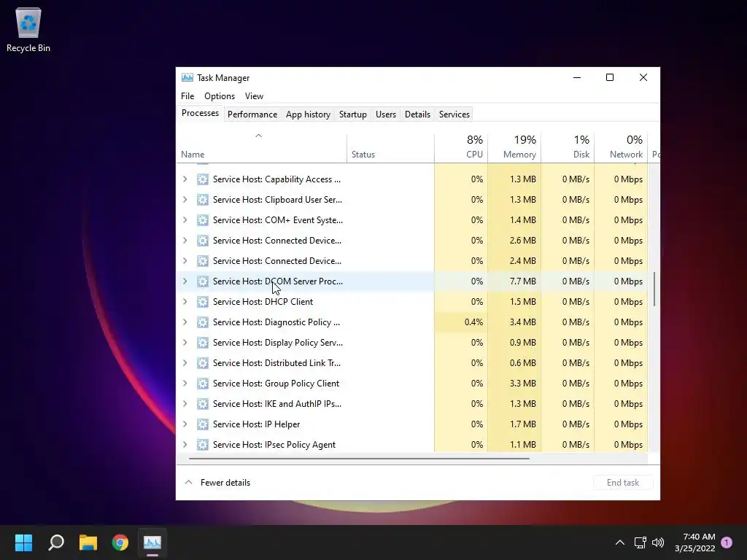
Task: Open the Options menu
Action: [220, 96]
